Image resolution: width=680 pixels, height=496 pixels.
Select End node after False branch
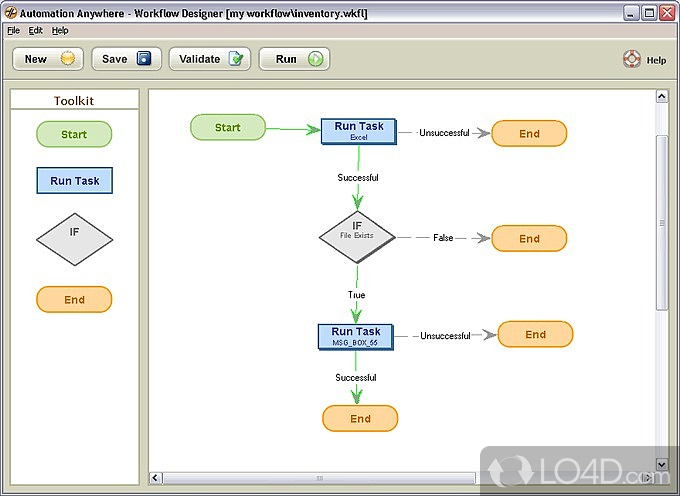pyautogui.click(x=529, y=238)
